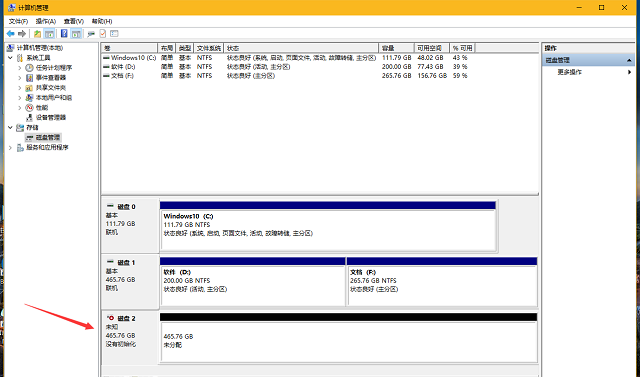The height and width of the screenshot is (377, 640).
Task: Open the 帮助(H) menu
Action: [102, 21]
